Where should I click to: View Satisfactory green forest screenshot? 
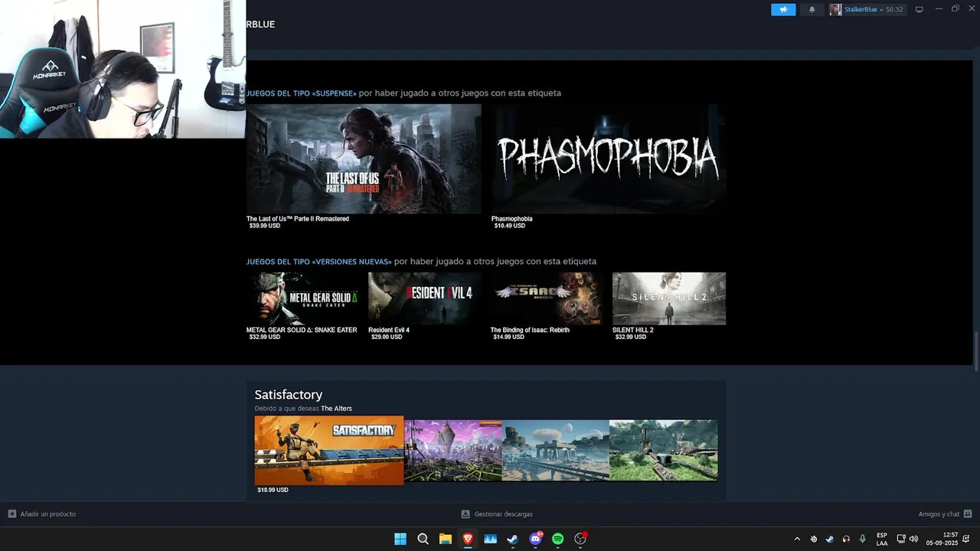click(664, 450)
